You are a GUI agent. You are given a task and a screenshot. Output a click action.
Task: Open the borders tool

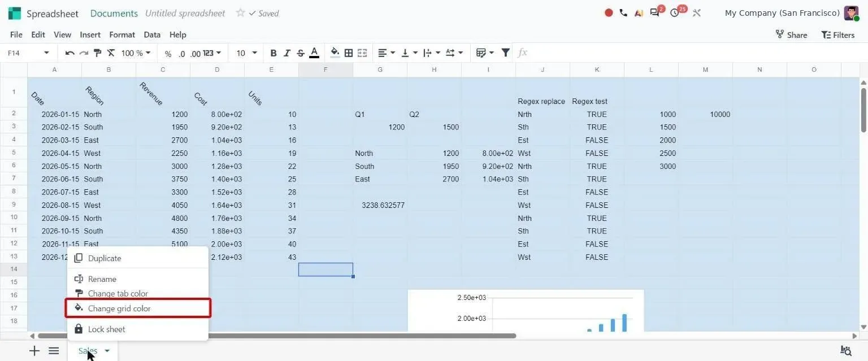(x=349, y=53)
